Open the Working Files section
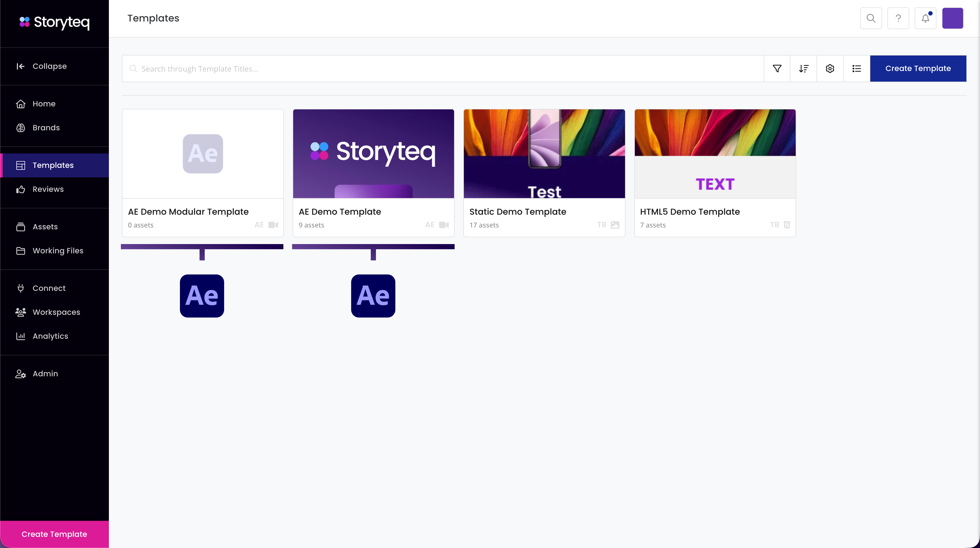Screen dimensions: 980x548 click(57, 251)
